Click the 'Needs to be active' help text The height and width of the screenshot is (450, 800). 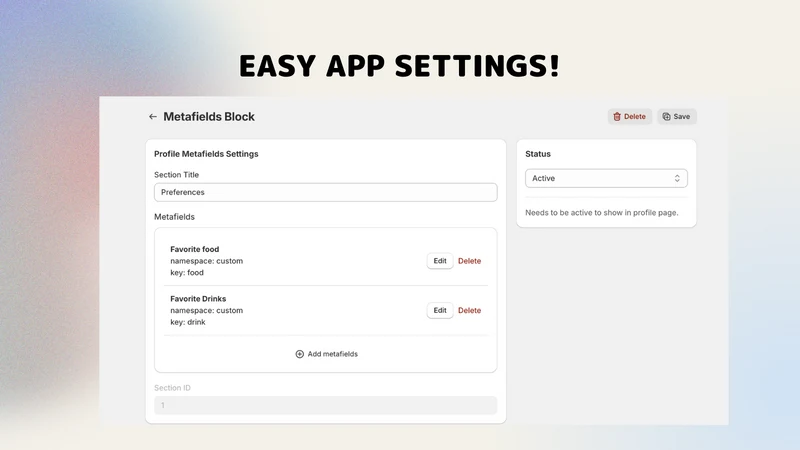tap(602, 213)
